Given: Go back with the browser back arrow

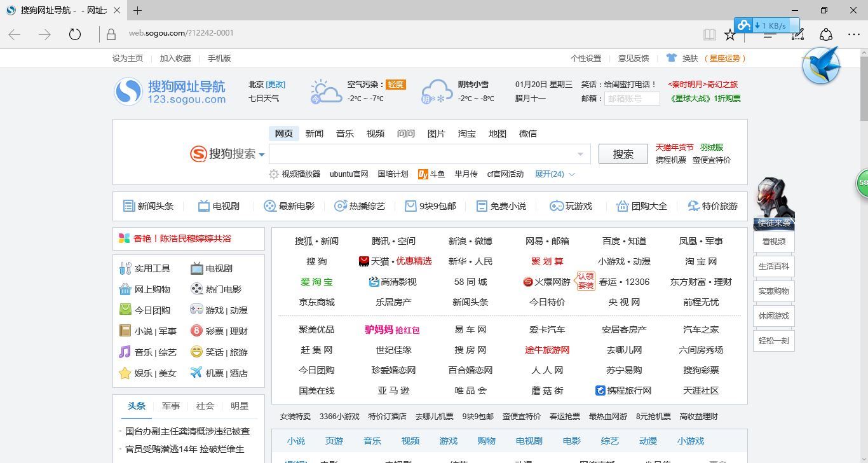Looking at the screenshot, I should tap(15, 34).
